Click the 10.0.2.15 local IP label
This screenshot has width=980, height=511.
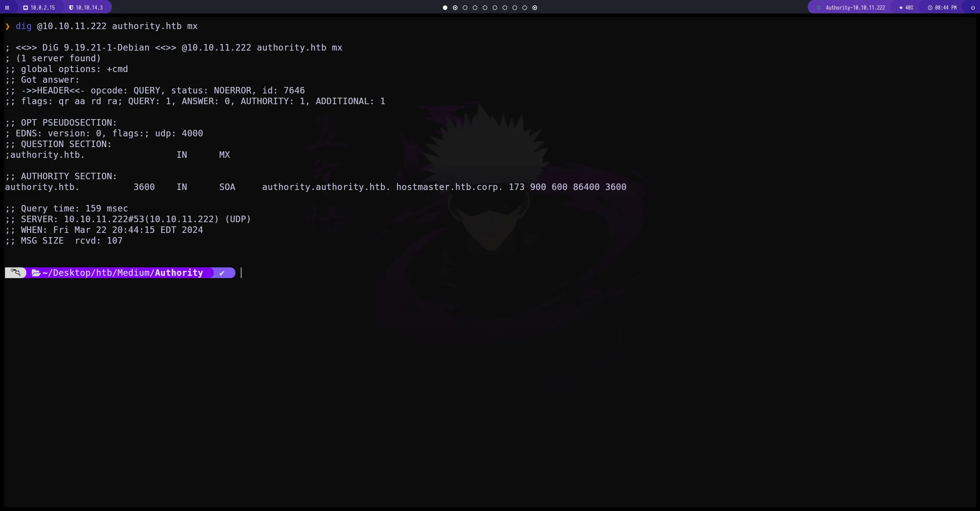[42, 8]
